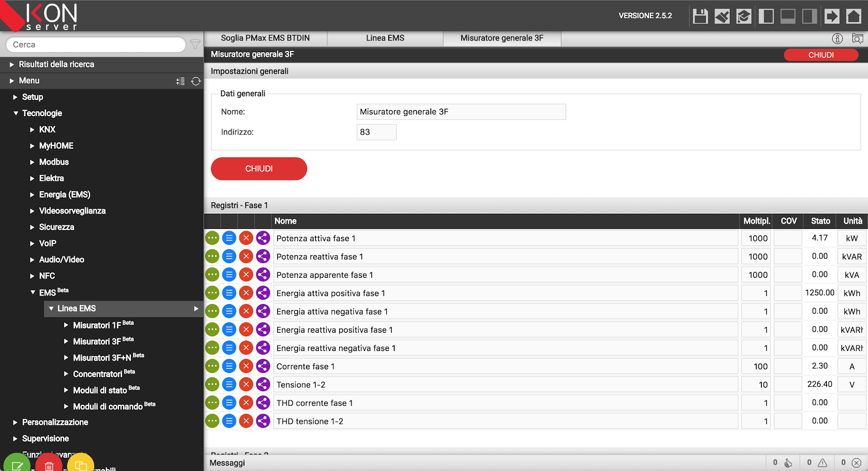Open Concentratori Beta tree item
Screen dimensions: 868x471
(104, 374)
